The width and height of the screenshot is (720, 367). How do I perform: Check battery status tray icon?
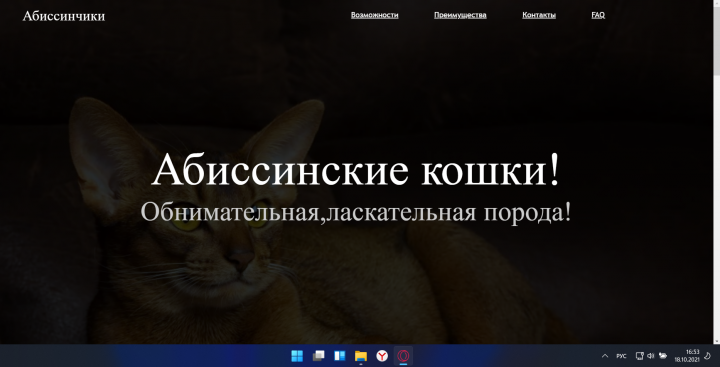point(663,356)
